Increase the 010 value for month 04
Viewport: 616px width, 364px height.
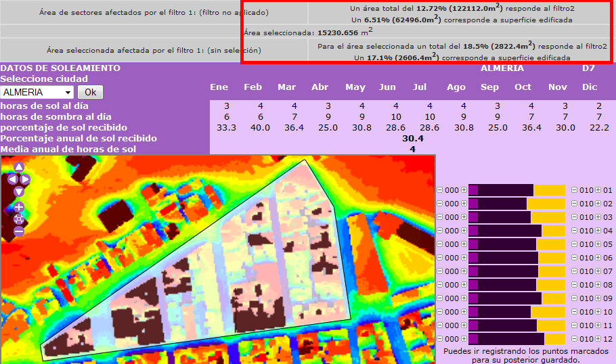tap(598, 231)
